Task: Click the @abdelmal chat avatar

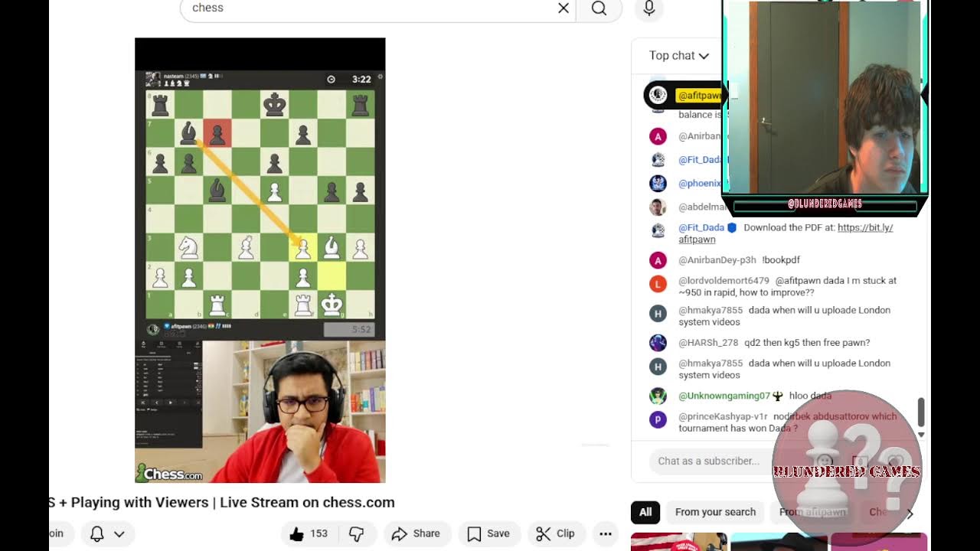Action: (x=658, y=207)
